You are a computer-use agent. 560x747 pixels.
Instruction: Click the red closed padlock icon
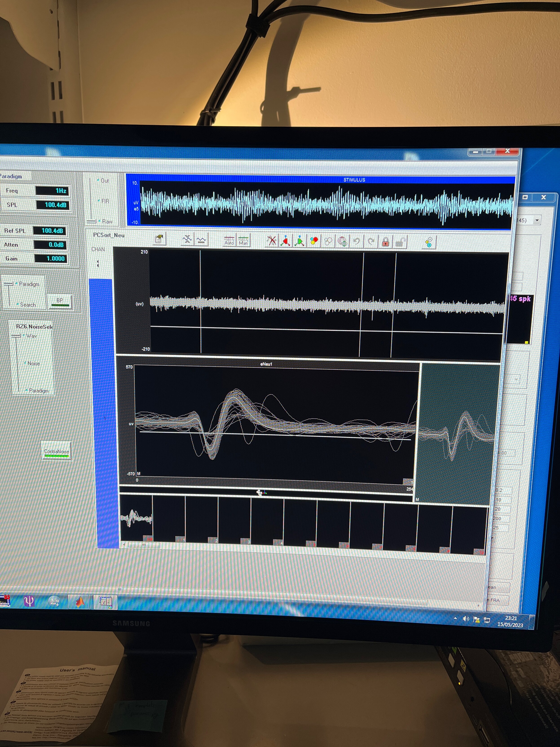point(386,242)
